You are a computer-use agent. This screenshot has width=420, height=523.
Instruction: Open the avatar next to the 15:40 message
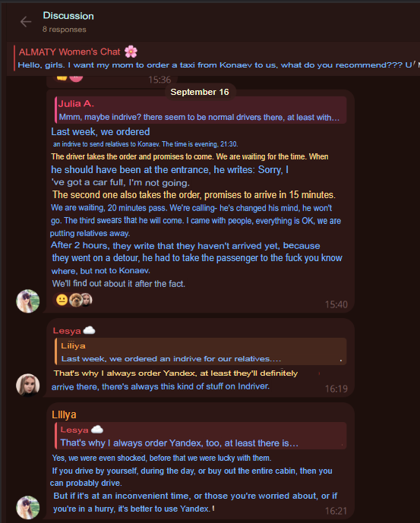click(x=28, y=301)
